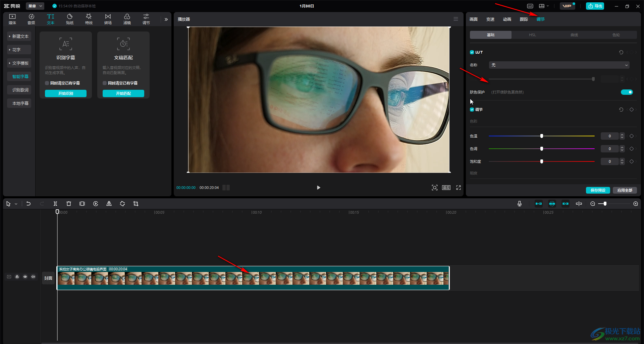Expand the 新建文本 category
Image resolution: width=644 pixels, height=344 pixels.
(19, 36)
